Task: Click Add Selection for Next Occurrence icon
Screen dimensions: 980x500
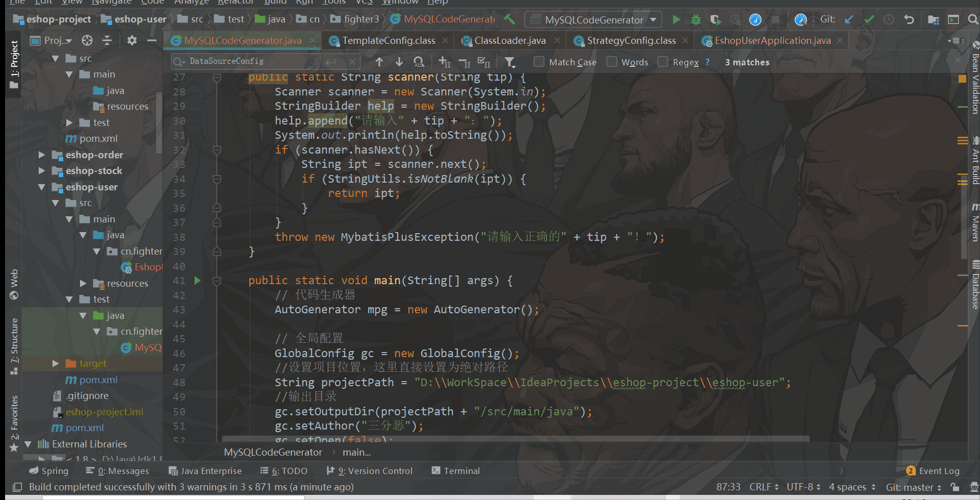Action: click(445, 62)
